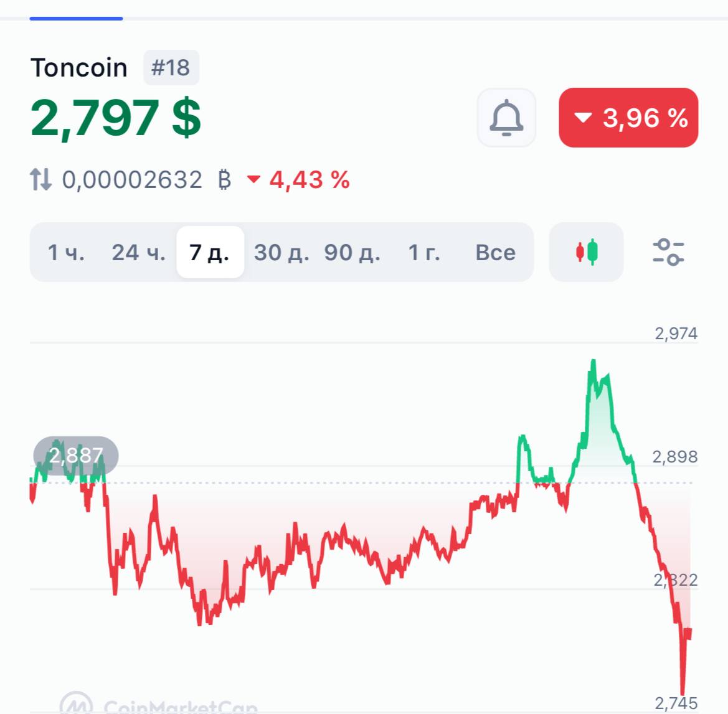
Task: Tap the Toncoin title text
Action: point(79,68)
